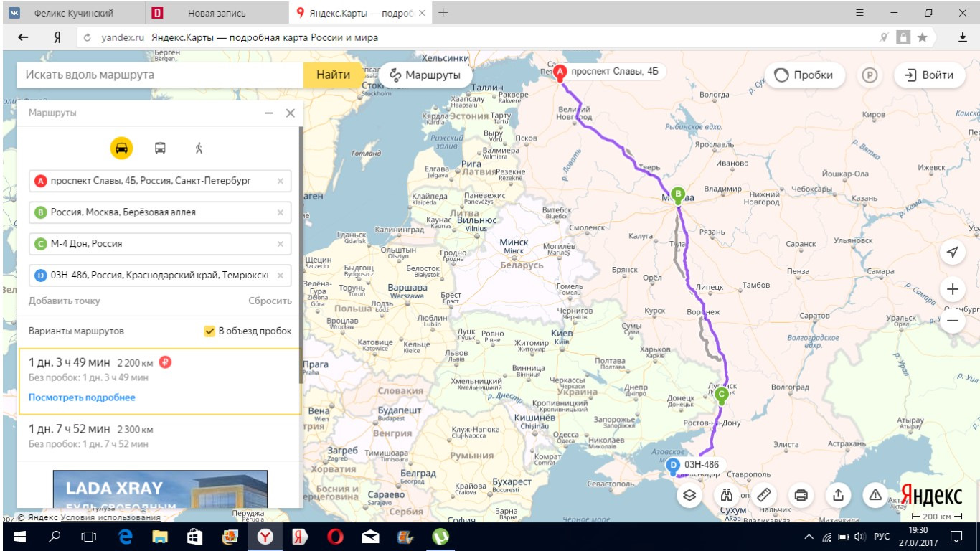980x551 pixels.
Task: Open 'Условия использования' link
Action: point(110,517)
